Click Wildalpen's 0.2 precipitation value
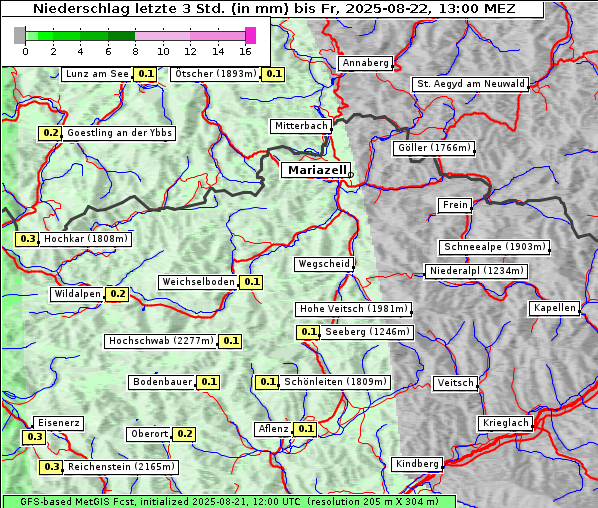The image size is (598, 508). pos(117,294)
